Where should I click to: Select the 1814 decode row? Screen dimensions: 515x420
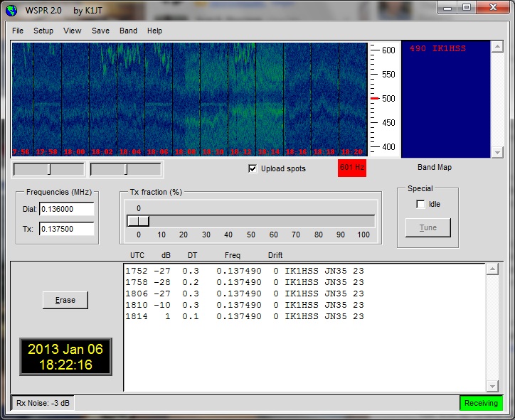pyautogui.click(x=245, y=316)
